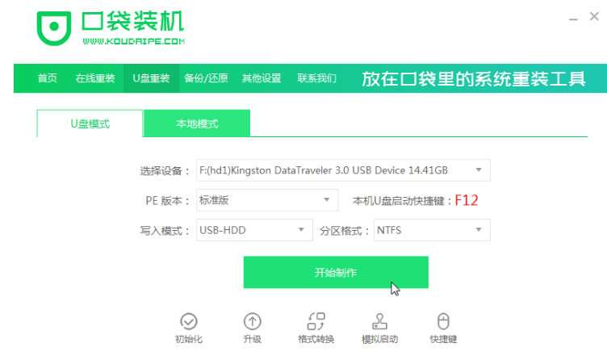The width and height of the screenshot is (607, 364).
Task: Switch to the 本地模式 tab
Action: [x=197, y=123]
